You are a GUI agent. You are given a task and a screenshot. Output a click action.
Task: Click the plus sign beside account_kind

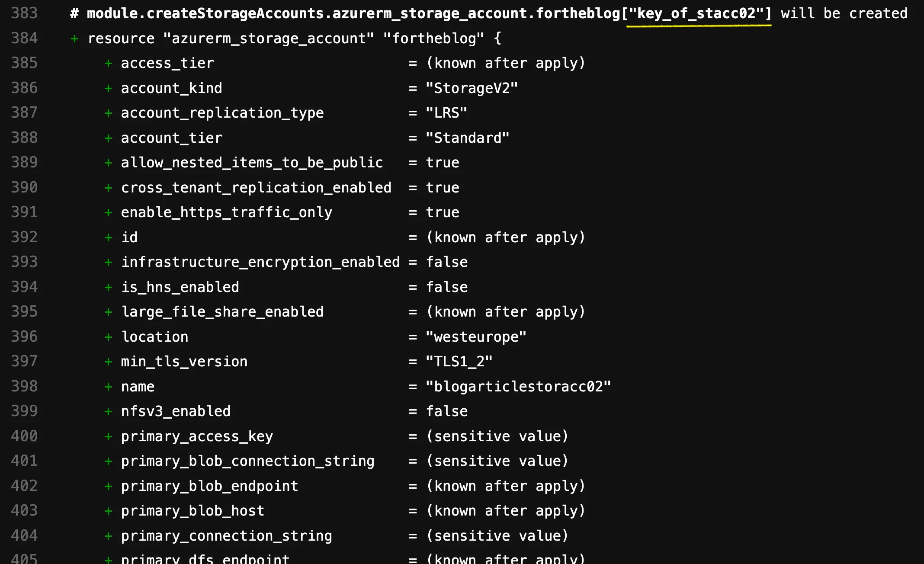pyautogui.click(x=108, y=89)
